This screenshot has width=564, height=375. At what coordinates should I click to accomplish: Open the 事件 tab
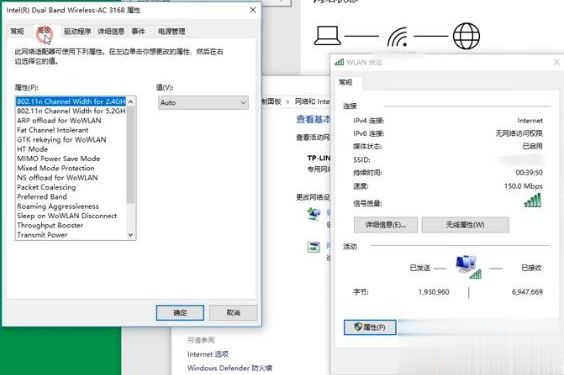(138, 32)
